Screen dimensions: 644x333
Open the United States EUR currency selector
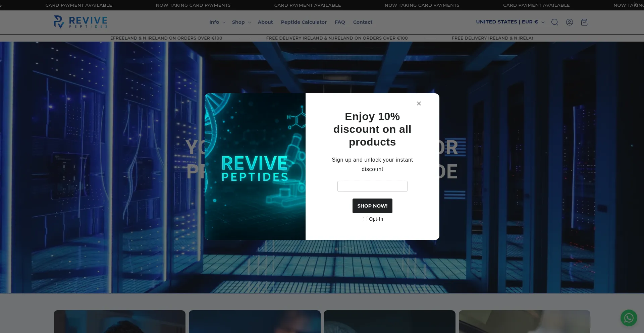pyautogui.click(x=509, y=22)
